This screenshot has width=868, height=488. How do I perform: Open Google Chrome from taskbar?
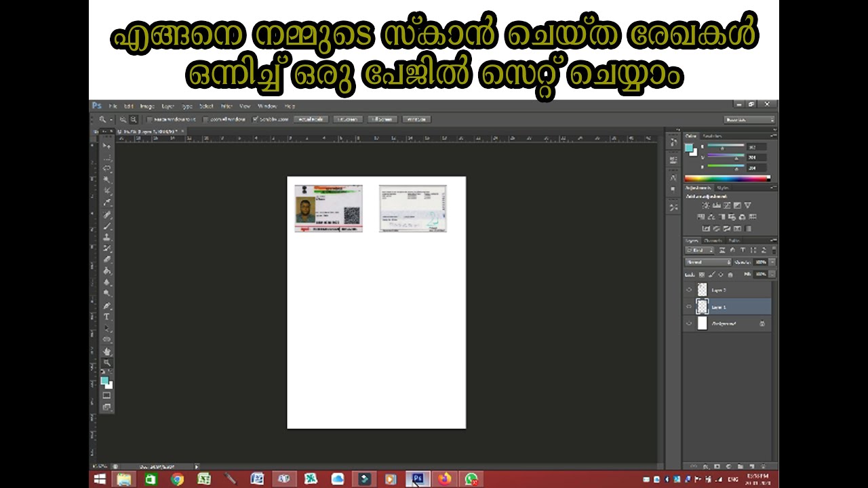177,479
